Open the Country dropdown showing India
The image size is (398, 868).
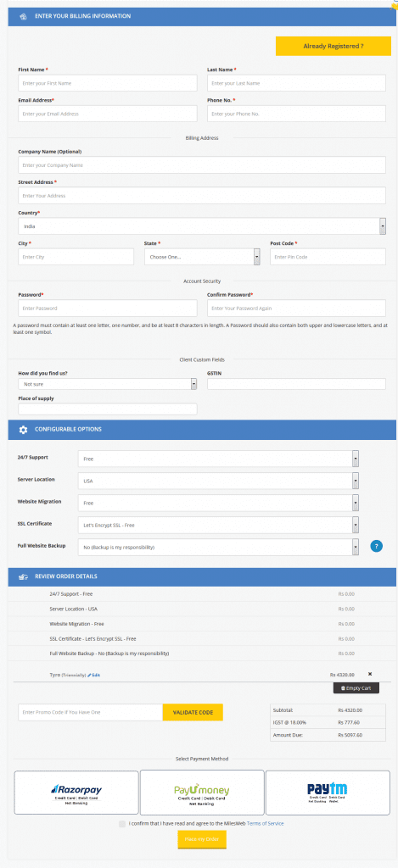coord(202,225)
